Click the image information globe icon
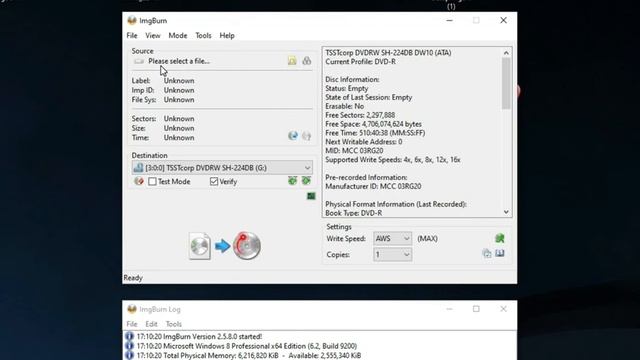The width and height of the screenshot is (640, 360). [x=293, y=136]
